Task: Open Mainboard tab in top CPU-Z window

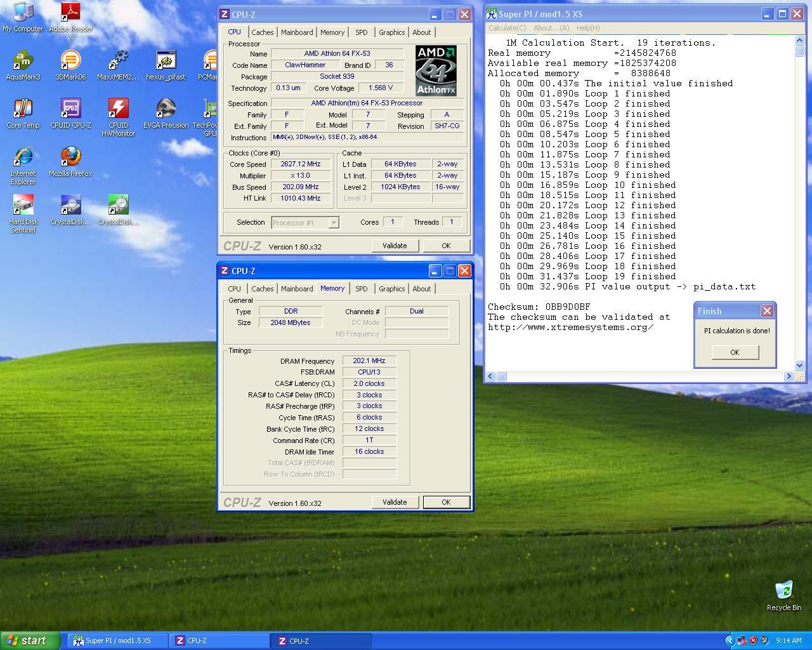Action: 297,32
